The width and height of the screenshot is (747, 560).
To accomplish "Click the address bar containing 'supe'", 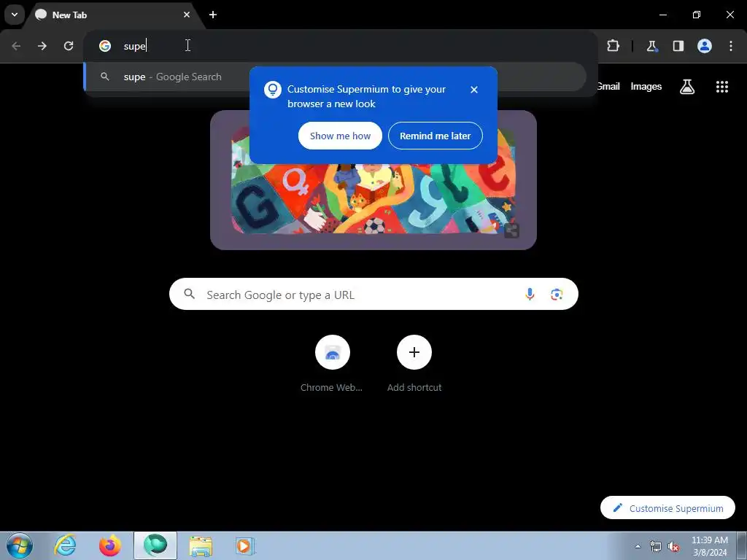I will [341, 46].
